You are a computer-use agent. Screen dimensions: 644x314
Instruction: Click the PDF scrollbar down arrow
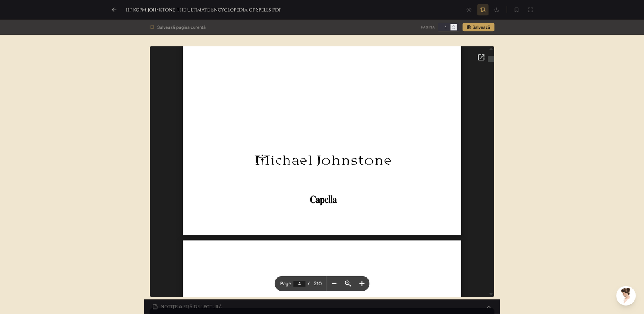pos(491,294)
